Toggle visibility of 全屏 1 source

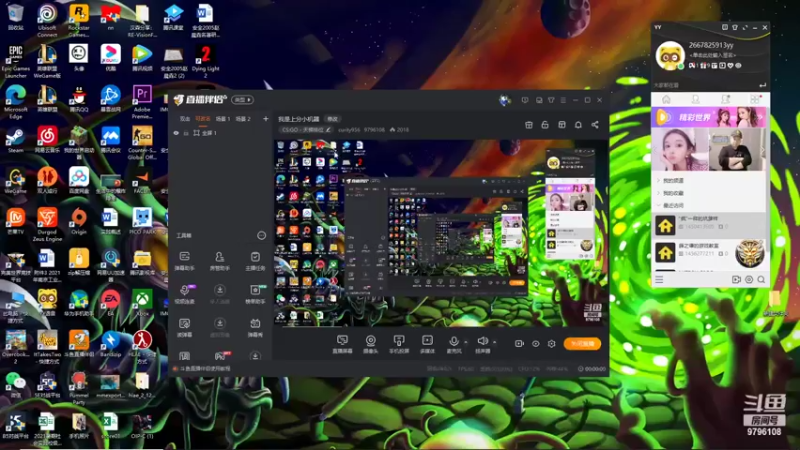pyautogui.click(x=176, y=133)
